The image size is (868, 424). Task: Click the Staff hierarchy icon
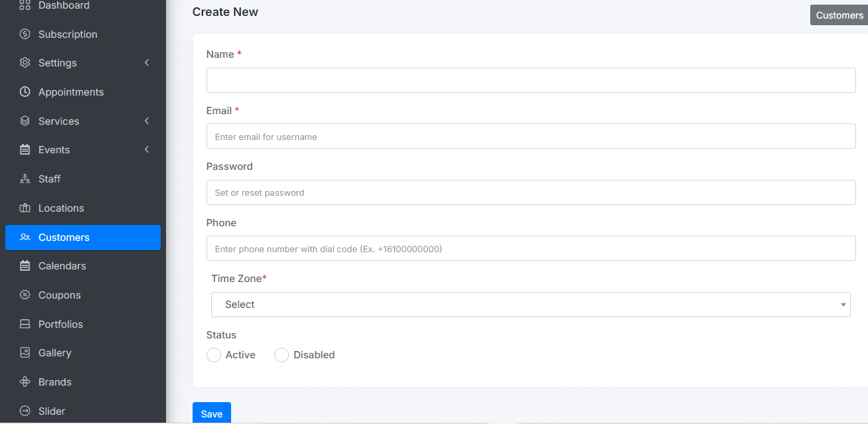click(25, 178)
